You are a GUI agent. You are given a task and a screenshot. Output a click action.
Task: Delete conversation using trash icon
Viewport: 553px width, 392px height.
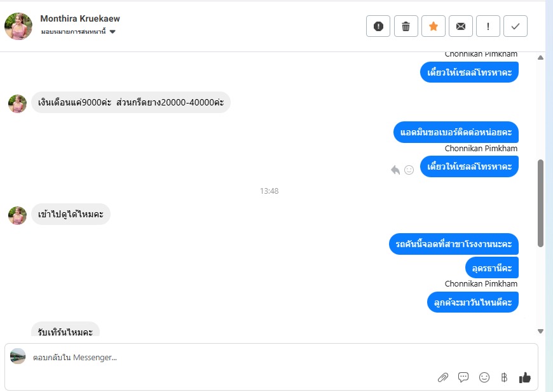pyautogui.click(x=406, y=26)
